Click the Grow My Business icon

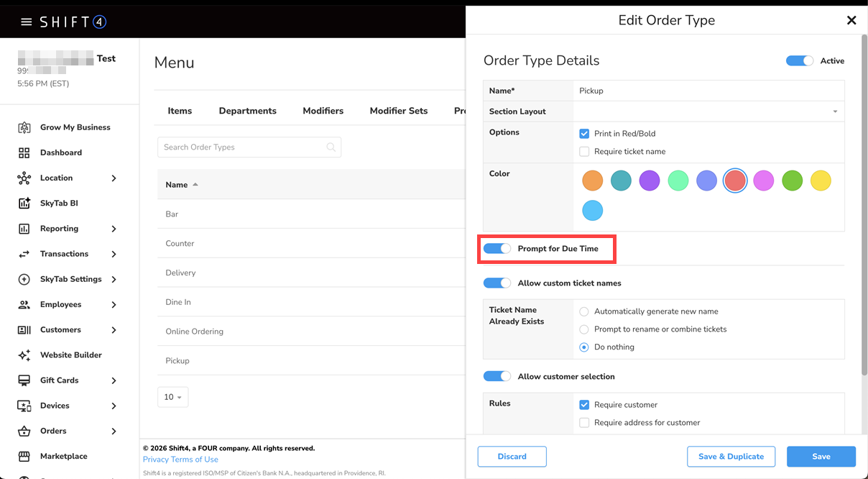point(24,127)
